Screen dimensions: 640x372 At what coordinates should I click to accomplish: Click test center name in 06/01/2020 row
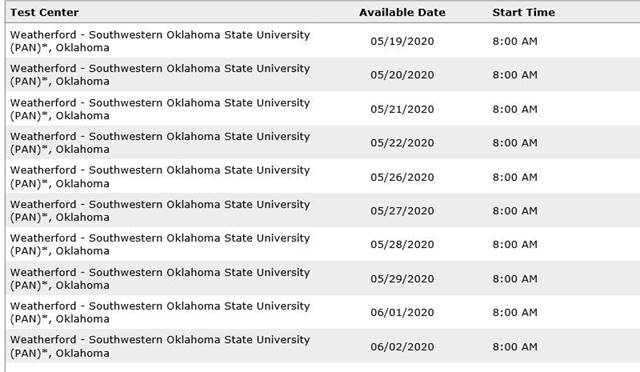coord(160,312)
